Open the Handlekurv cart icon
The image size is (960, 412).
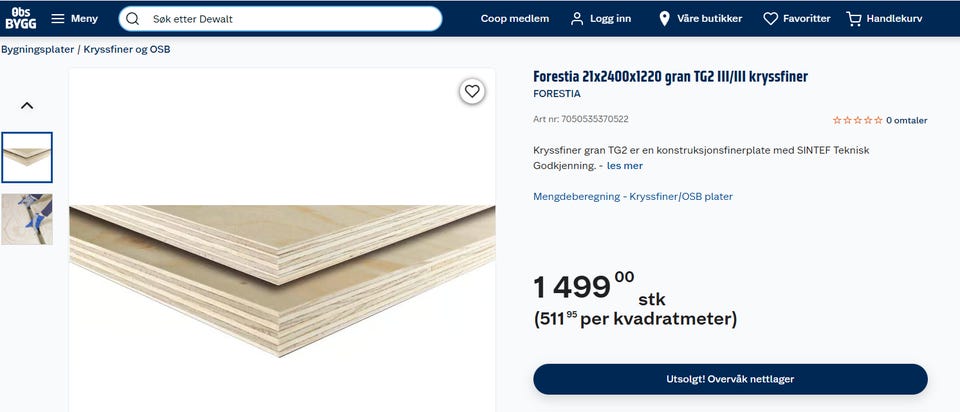(x=853, y=19)
